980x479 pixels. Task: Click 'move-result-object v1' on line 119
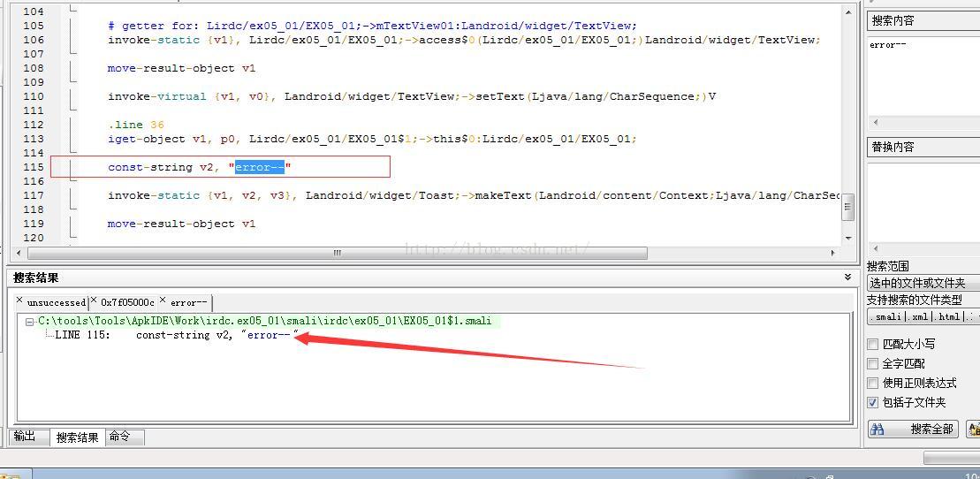[181, 224]
